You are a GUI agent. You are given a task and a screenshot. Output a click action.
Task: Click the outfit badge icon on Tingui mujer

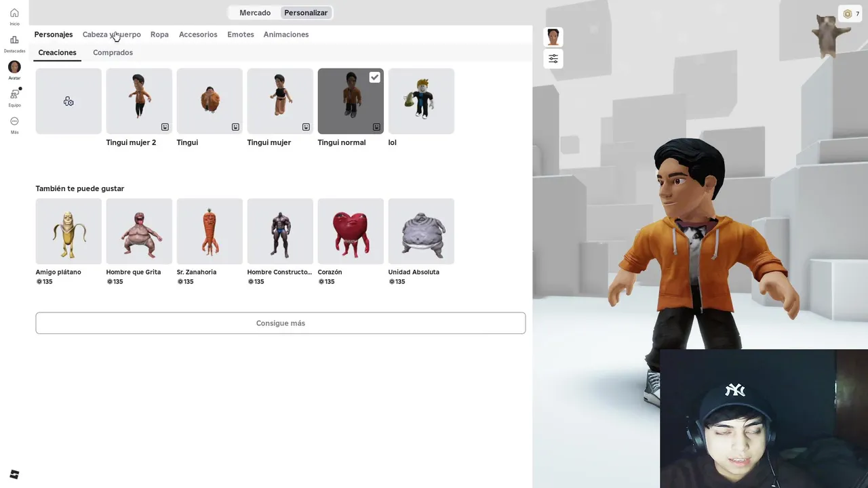tap(306, 127)
